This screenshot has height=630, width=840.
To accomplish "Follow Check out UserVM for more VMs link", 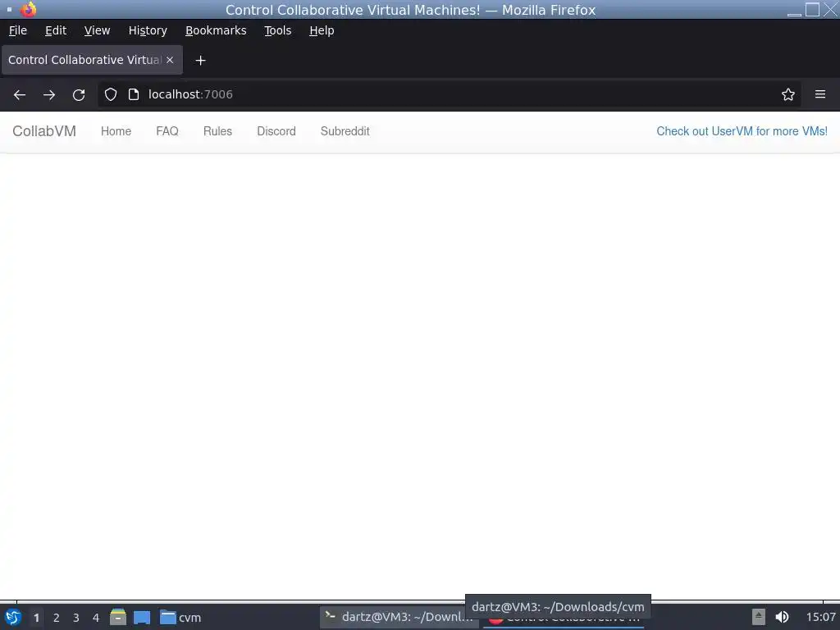I will click(x=742, y=131).
